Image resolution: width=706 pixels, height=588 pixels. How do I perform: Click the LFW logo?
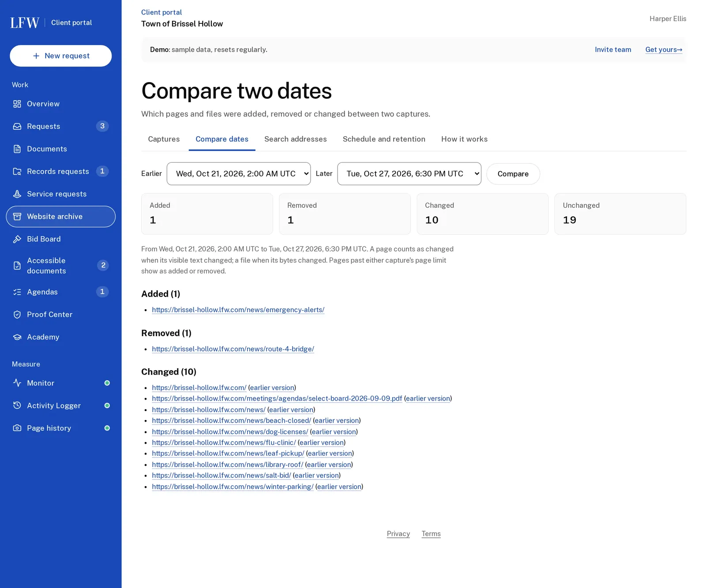[25, 22]
